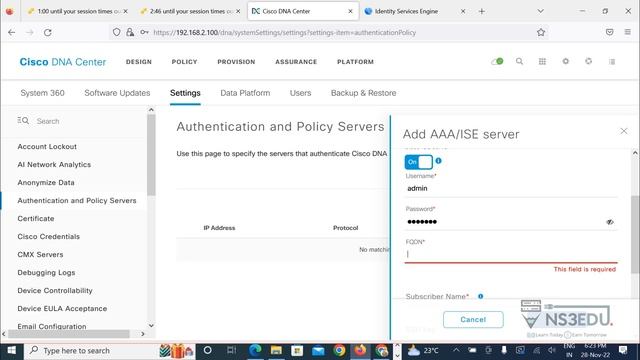Open the PROVISION menu
Screen dimensions: 640x360
[236, 62]
